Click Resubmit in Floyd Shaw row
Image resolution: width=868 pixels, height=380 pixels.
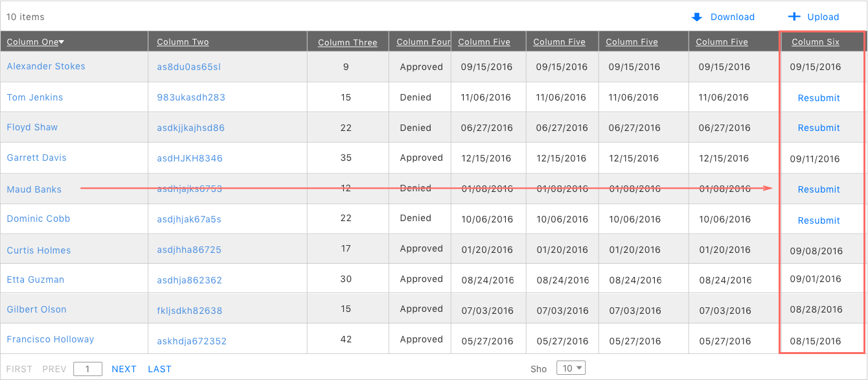click(819, 128)
